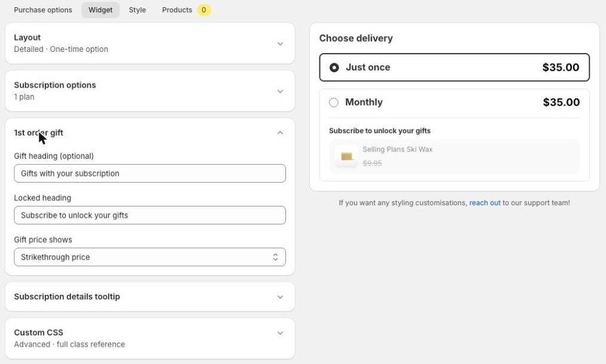Click the 'Subscription details tooltip' heading
606x364 pixels.
click(67, 297)
